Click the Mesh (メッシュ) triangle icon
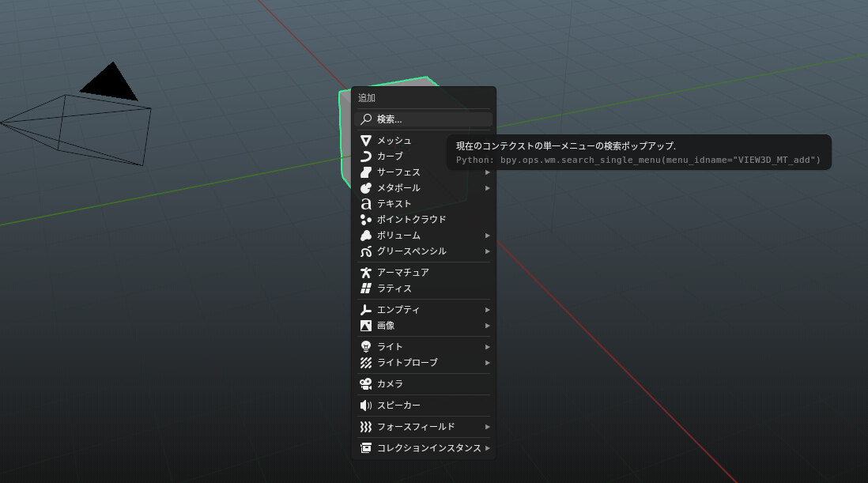 [366, 141]
